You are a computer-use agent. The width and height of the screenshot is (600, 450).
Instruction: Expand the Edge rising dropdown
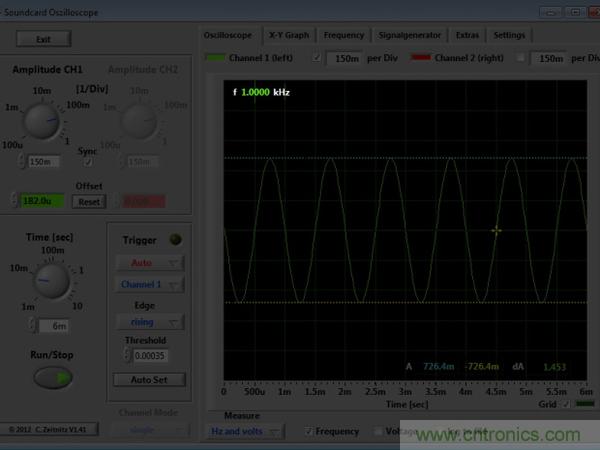(x=149, y=322)
